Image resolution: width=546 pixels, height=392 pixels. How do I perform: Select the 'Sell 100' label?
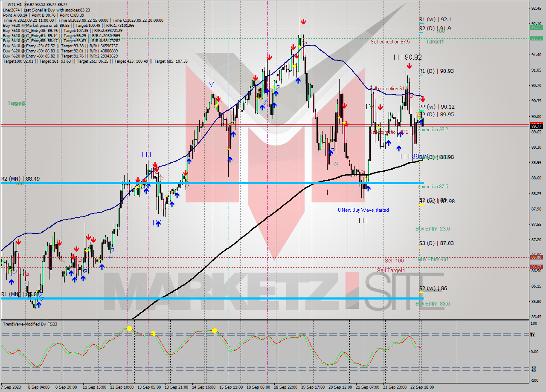pyautogui.click(x=394, y=261)
